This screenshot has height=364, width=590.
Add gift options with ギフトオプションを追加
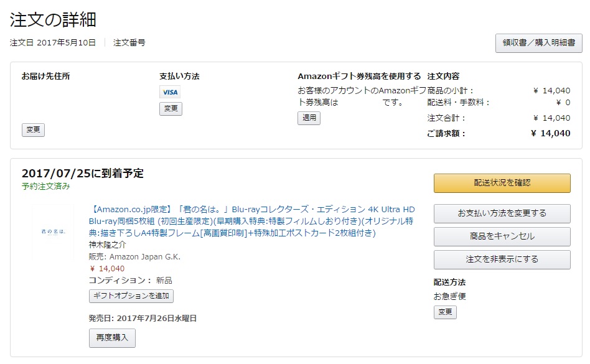131,296
